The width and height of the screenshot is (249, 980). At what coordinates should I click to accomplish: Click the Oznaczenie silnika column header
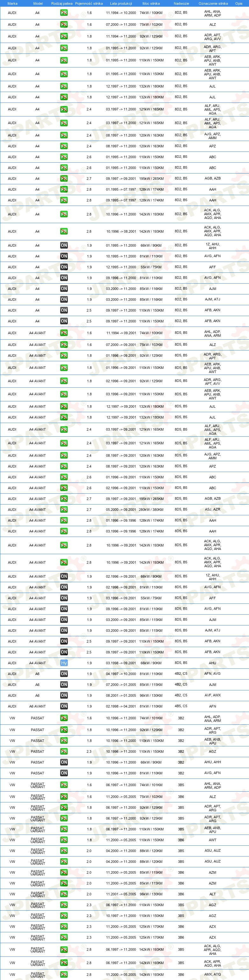coord(213,4)
